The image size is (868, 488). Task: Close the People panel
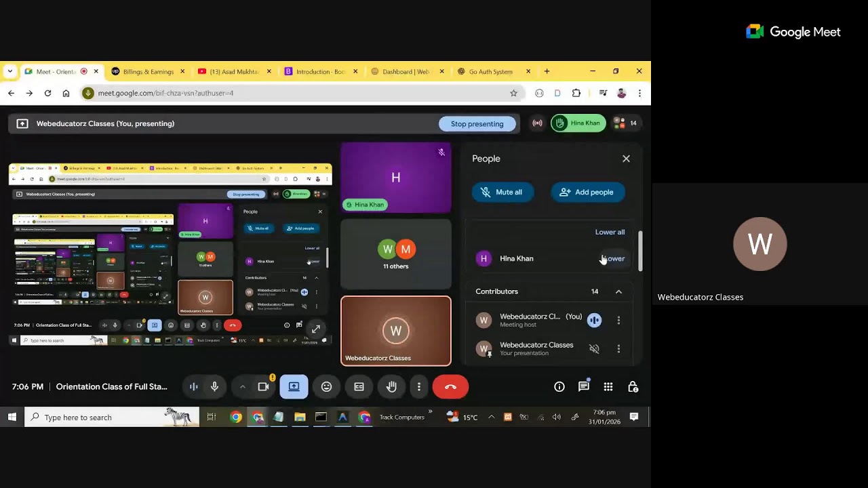pyautogui.click(x=626, y=159)
